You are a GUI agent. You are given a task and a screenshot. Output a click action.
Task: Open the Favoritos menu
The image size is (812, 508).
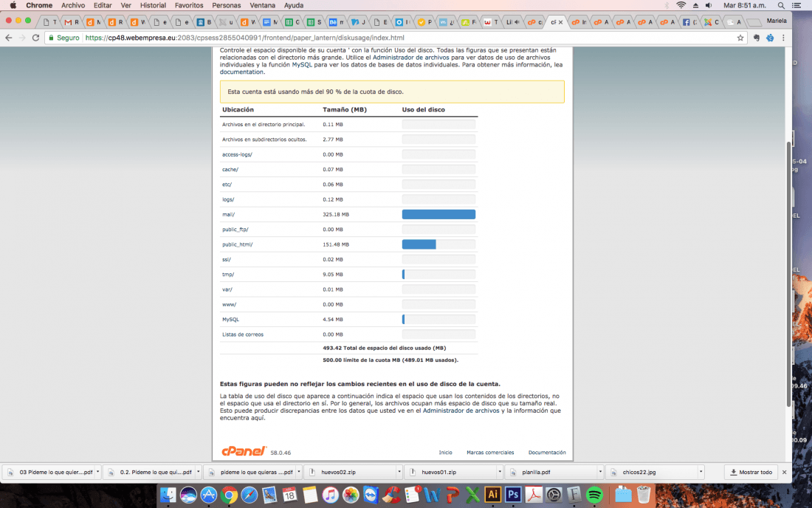tap(189, 5)
